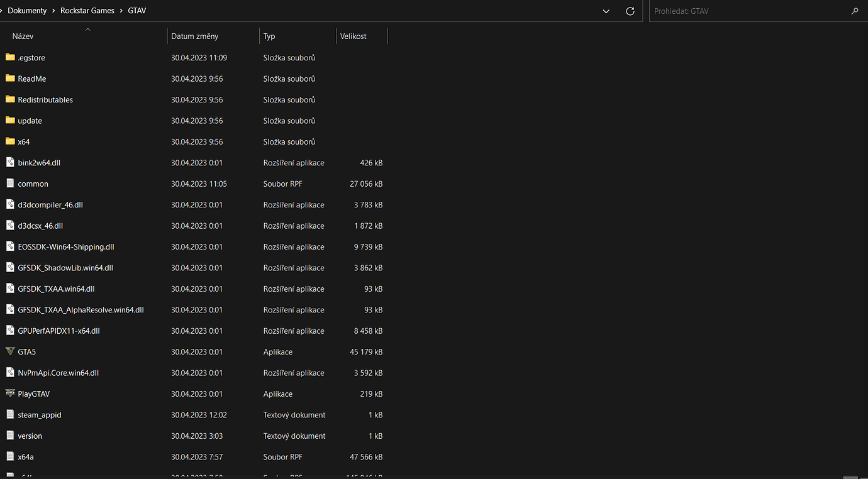868x479 pixels.
Task: Click the GTA5 application icon
Action: click(9, 351)
